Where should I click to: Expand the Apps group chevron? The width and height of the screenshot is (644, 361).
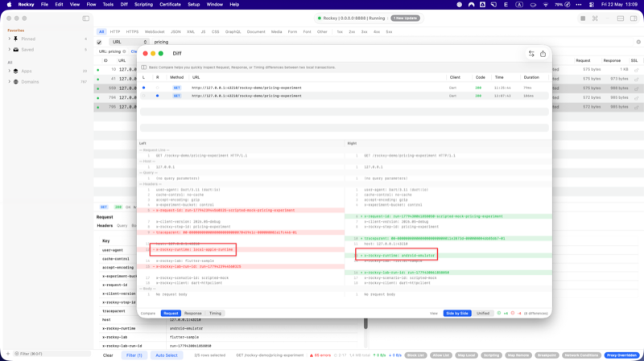[x=10, y=71]
